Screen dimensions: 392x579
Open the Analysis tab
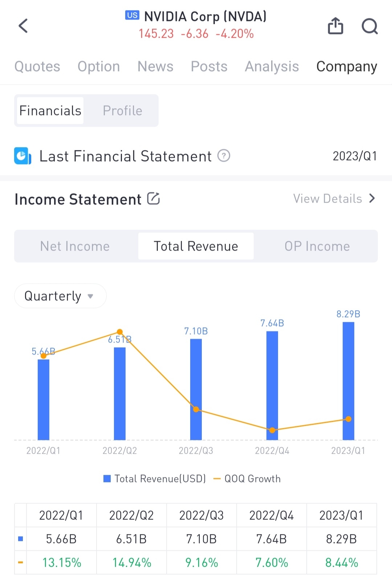pyautogui.click(x=272, y=66)
